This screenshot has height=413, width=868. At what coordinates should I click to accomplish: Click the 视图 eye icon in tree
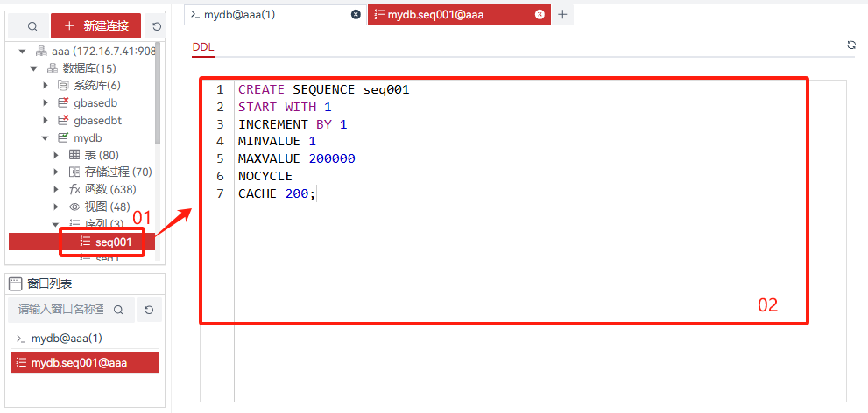click(x=74, y=206)
